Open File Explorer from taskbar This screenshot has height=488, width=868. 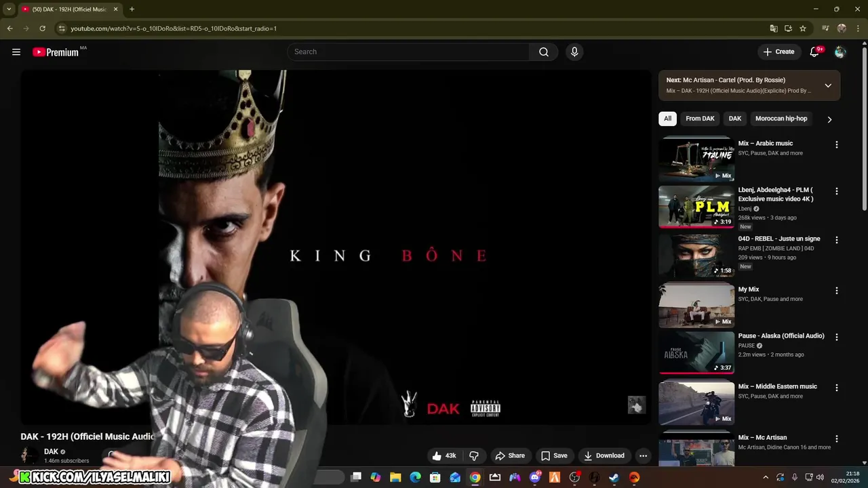click(395, 477)
